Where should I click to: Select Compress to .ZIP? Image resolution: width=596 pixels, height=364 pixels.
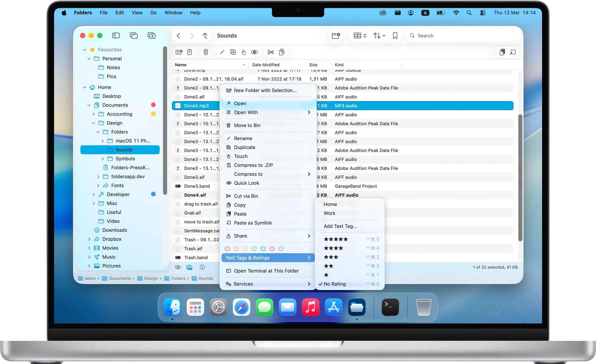click(x=268, y=165)
